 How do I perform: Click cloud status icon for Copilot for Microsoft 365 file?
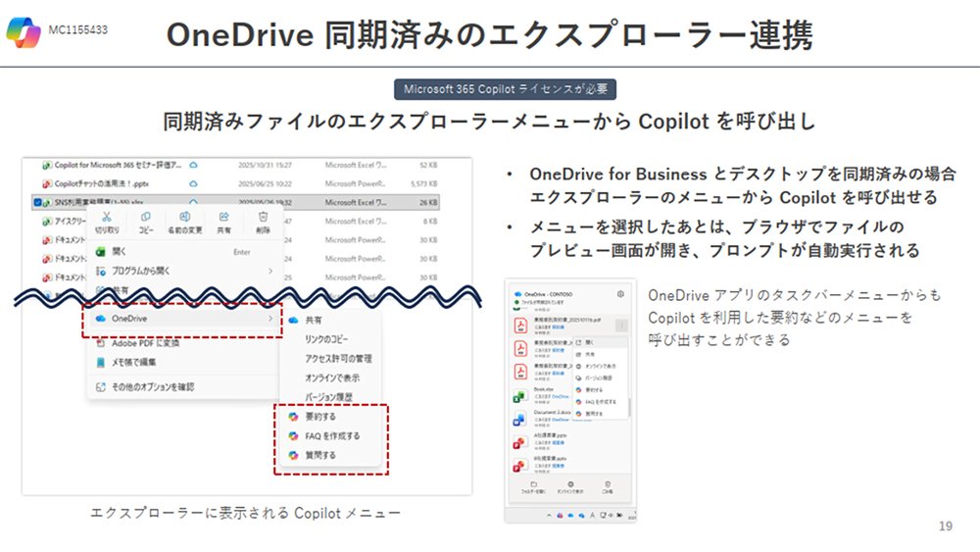coord(194,165)
